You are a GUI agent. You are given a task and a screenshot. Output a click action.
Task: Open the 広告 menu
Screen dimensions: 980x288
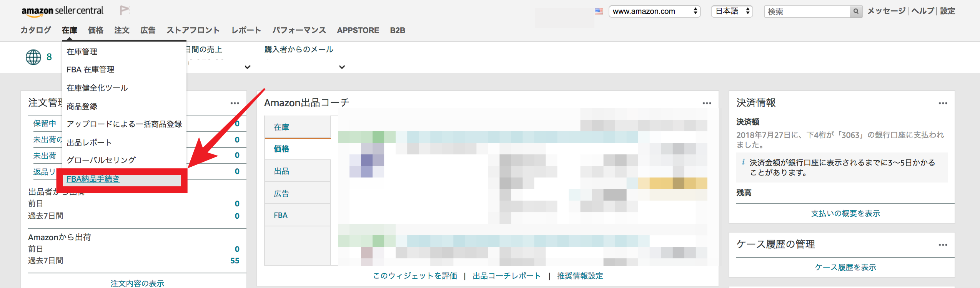pyautogui.click(x=148, y=30)
